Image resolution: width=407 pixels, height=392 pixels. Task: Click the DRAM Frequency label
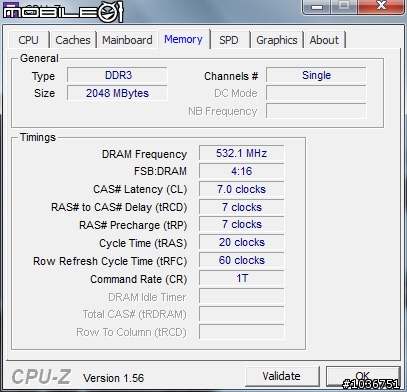click(x=144, y=154)
